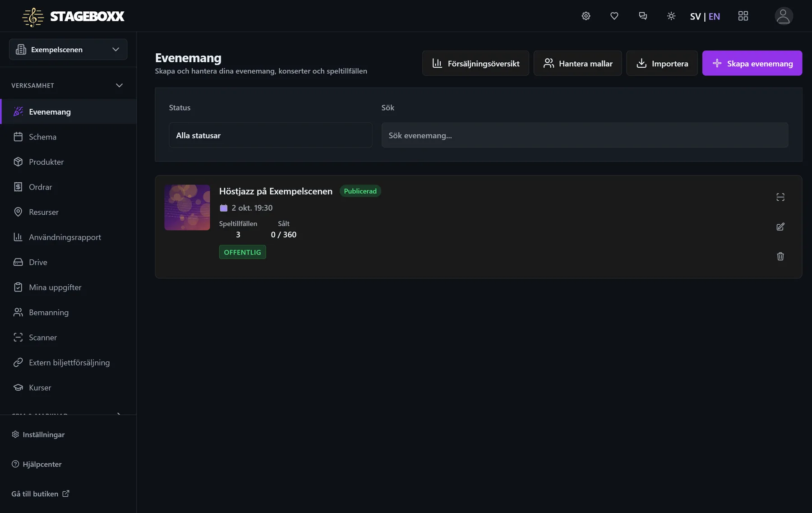Open Produkter in sidebar
This screenshot has height=513, width=812.
point(68,162)
